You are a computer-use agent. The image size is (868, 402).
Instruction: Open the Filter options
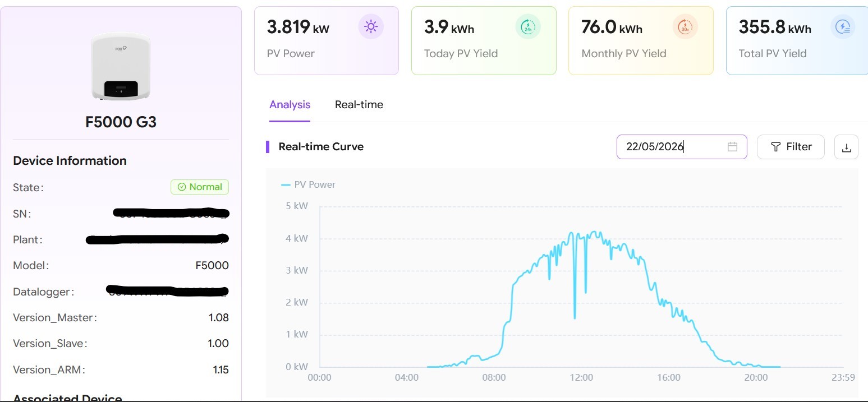click(791, 147)
